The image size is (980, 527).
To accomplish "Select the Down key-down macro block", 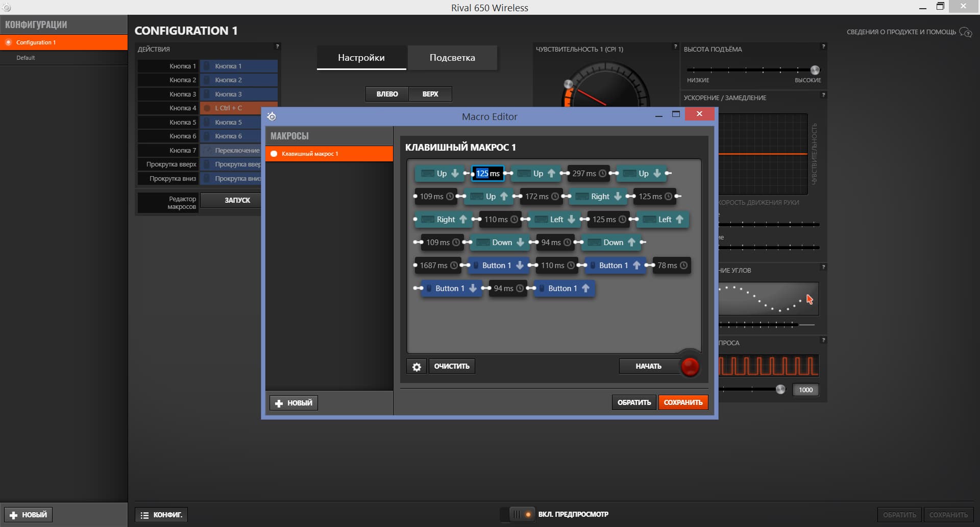I will coord(500,243).
